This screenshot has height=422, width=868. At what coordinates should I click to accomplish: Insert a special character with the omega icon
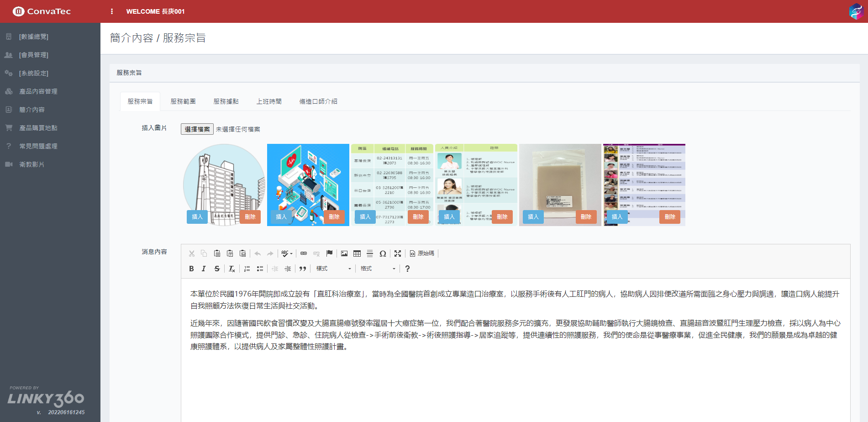tap(383, 253)
